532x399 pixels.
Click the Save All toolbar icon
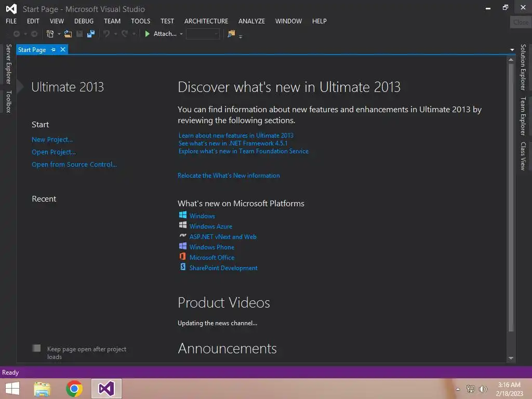pyautogui.click(x=90, y=34)
